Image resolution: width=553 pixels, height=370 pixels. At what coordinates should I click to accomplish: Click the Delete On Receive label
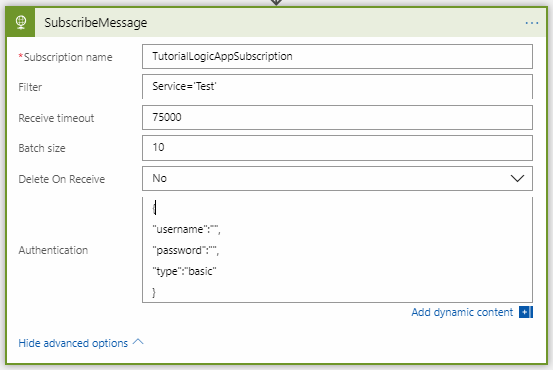(x=62, y=179)
